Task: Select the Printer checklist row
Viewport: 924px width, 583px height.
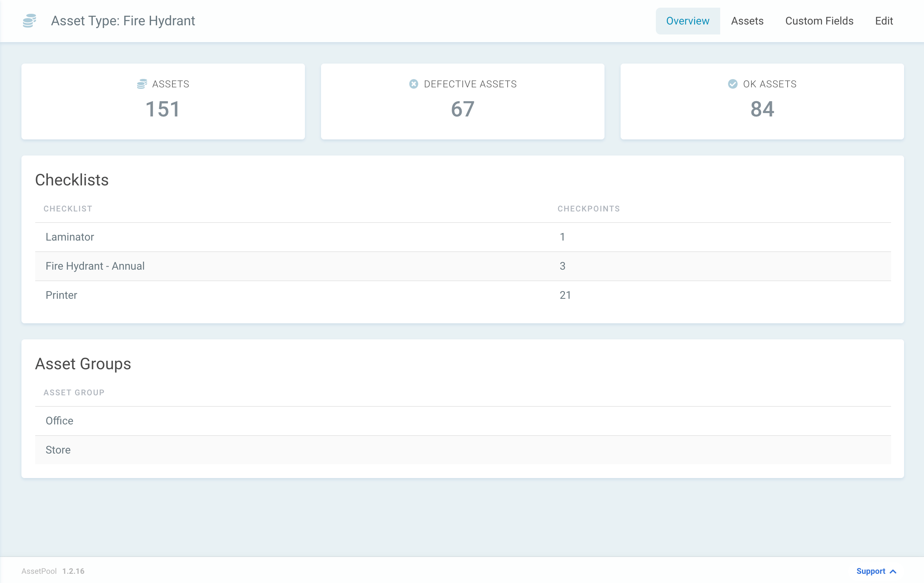Action: click(x=61, y=295)
